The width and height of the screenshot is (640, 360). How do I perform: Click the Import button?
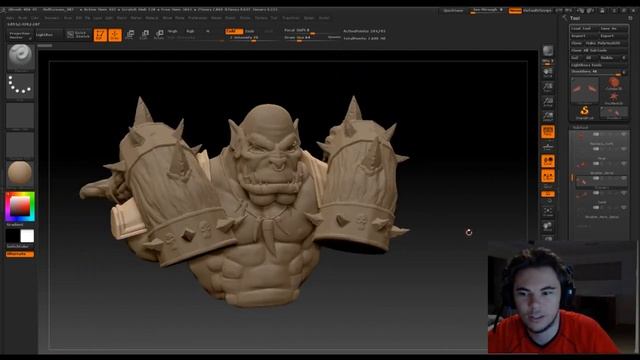[584, 36]
